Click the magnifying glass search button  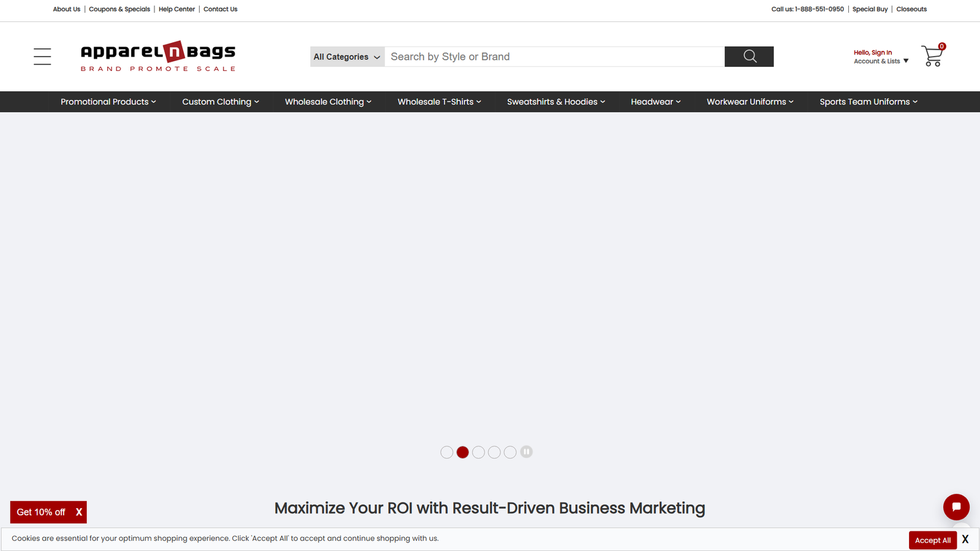click(748, 56)
